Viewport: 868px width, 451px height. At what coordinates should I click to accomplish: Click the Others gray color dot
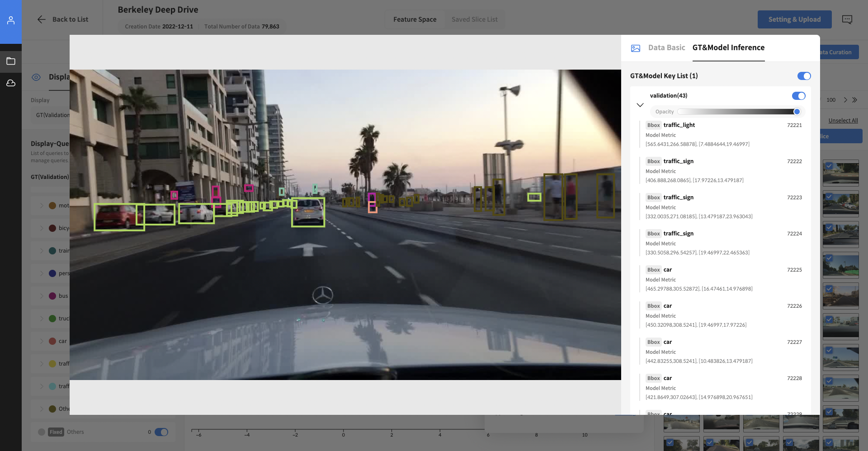(x=42, y=432)
